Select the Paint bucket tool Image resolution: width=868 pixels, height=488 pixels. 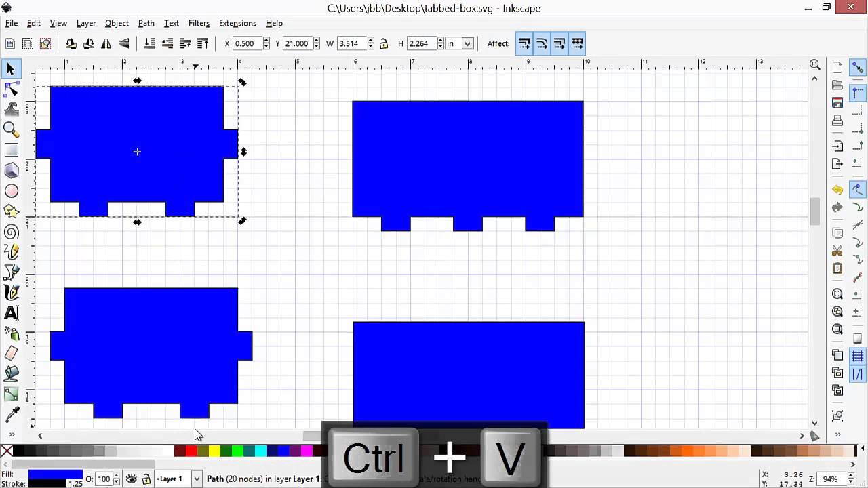click(11, 373)
